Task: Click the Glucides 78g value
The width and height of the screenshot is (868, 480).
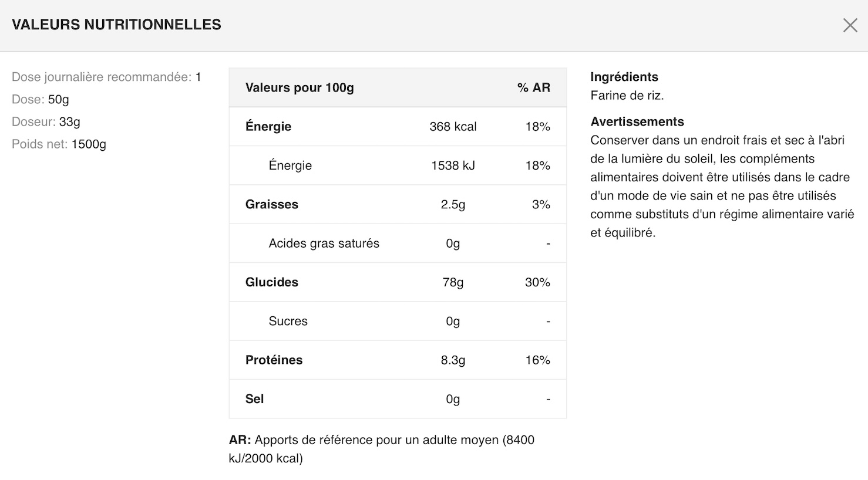Action: [453, 282]
